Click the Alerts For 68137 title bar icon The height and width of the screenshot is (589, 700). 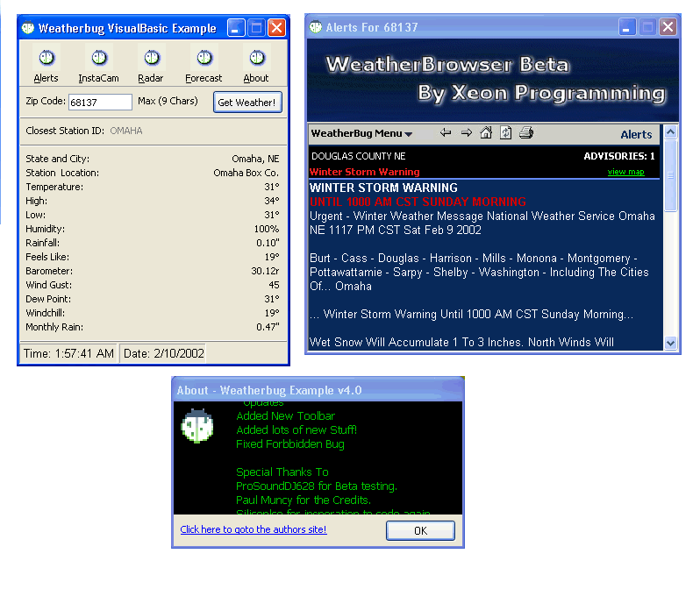tap(316, 27)
